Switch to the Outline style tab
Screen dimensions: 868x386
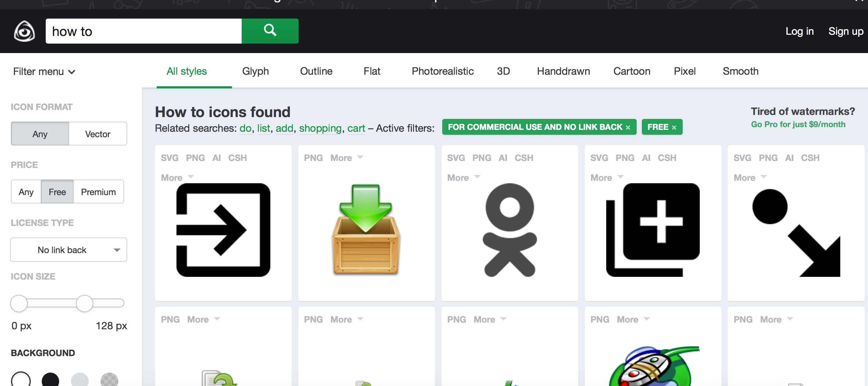click(316, 71)
